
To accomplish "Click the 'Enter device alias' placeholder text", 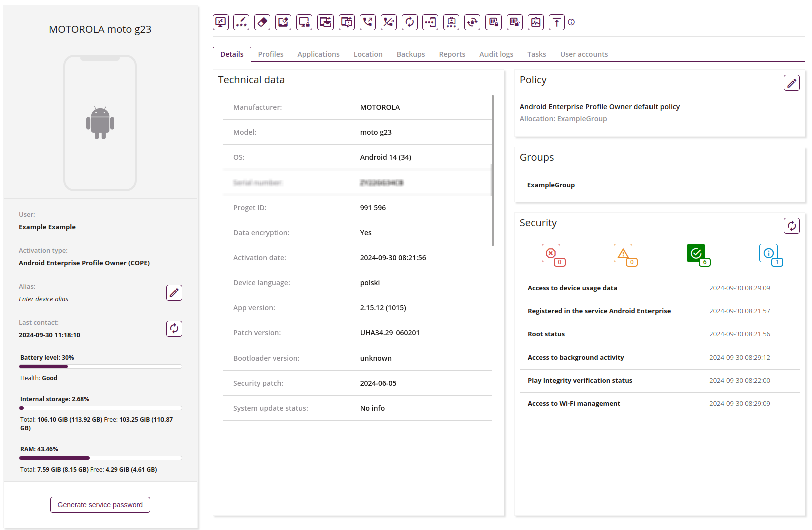I will click(44, 299).
